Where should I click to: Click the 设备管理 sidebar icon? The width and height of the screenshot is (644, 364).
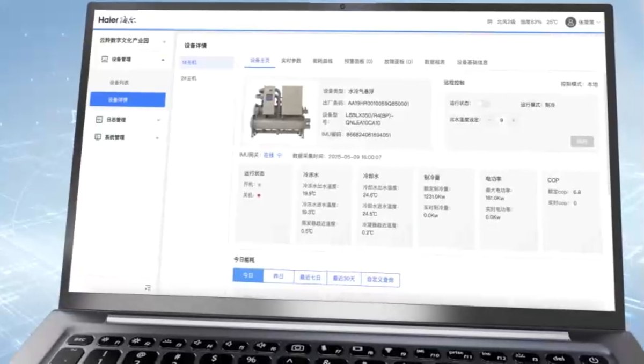click(x=105, y=59)
